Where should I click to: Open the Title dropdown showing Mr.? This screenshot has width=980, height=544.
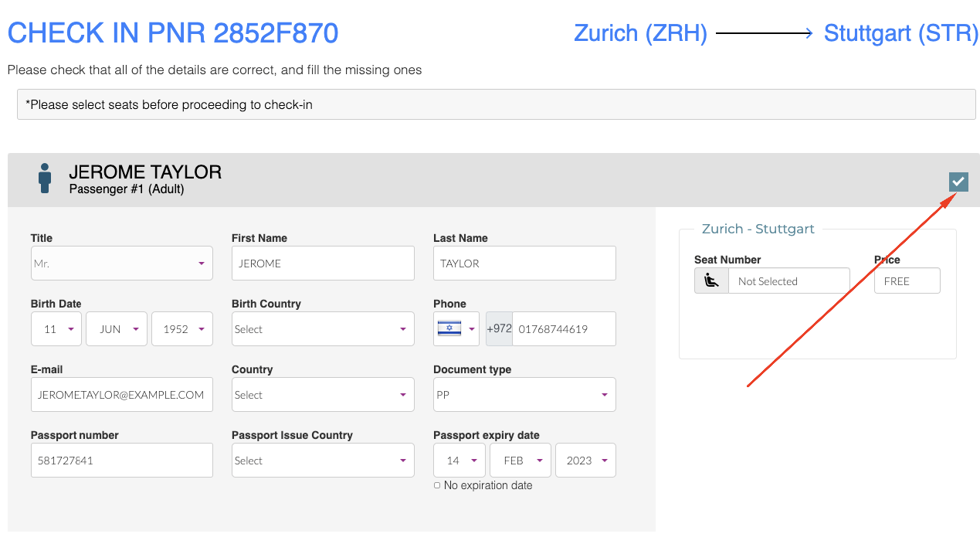tap(122, 263)
